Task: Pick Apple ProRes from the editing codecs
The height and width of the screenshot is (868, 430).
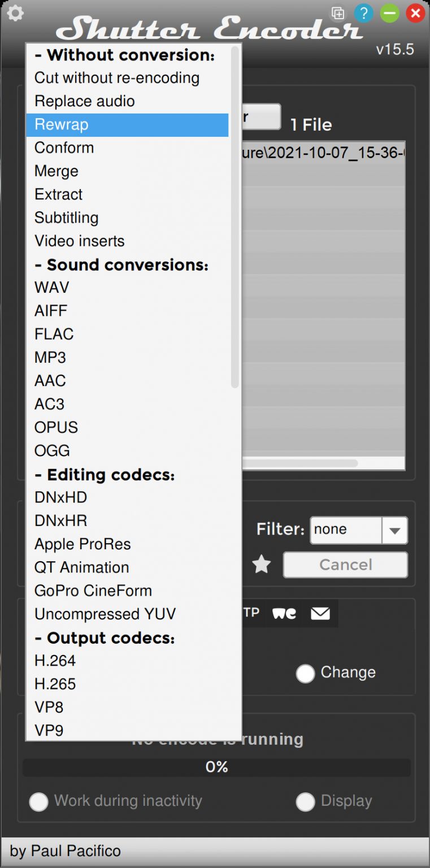Action: click(x=82, y=544)
